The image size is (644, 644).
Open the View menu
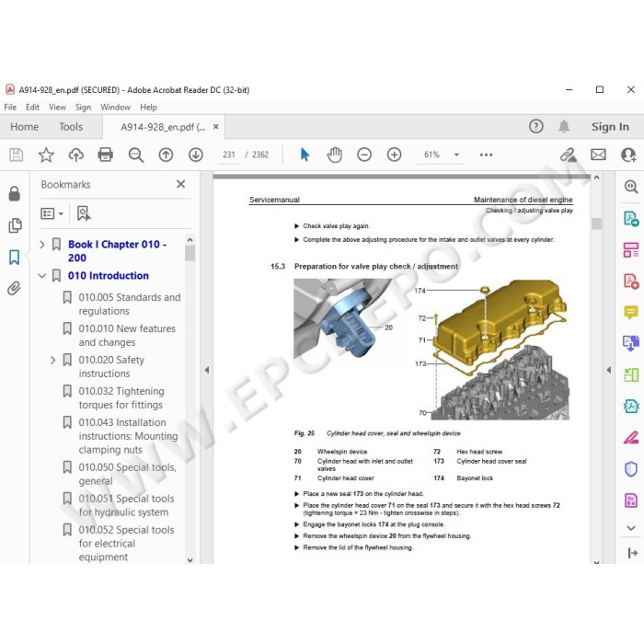coord(57,108)
